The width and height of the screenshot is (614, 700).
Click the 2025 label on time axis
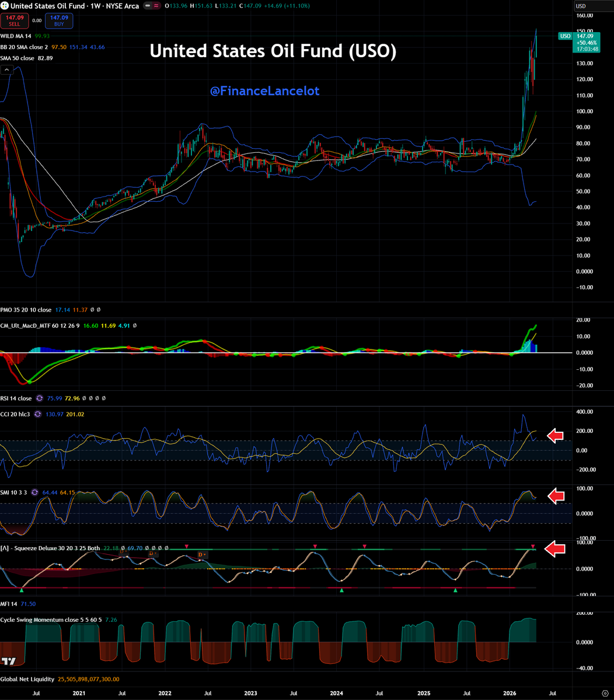point(424,694)
